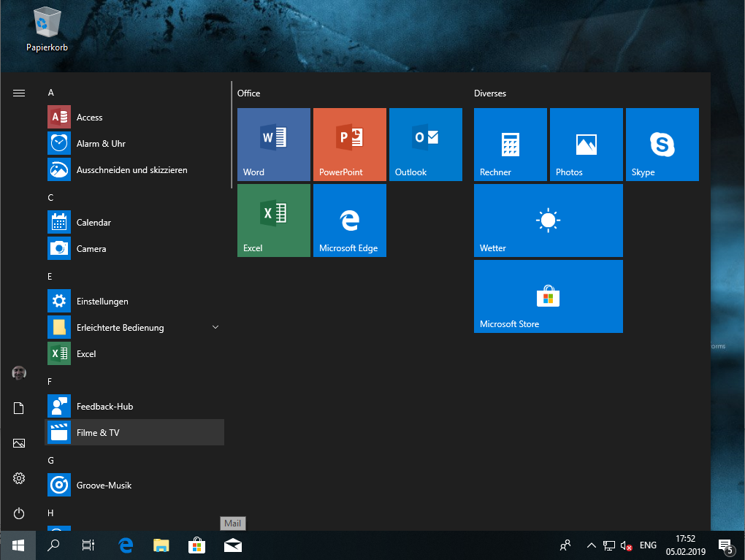Jump to letter F section header

(50, 381)
